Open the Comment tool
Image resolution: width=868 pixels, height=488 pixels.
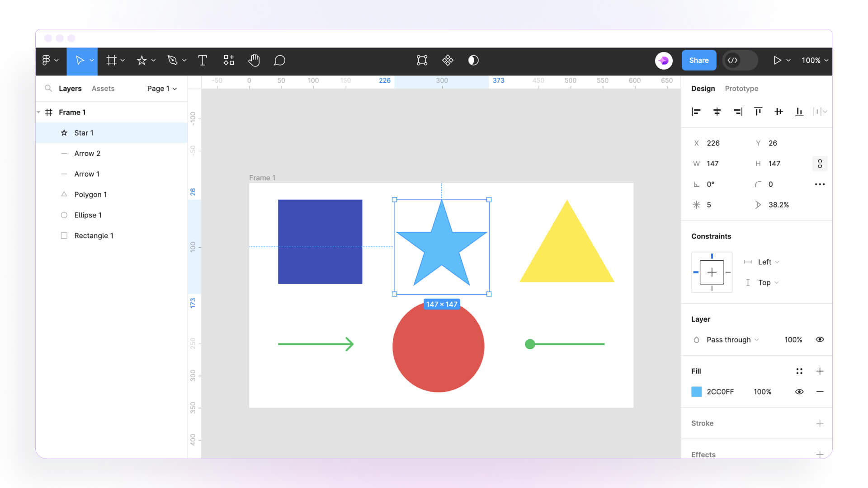tap(279, 60)
